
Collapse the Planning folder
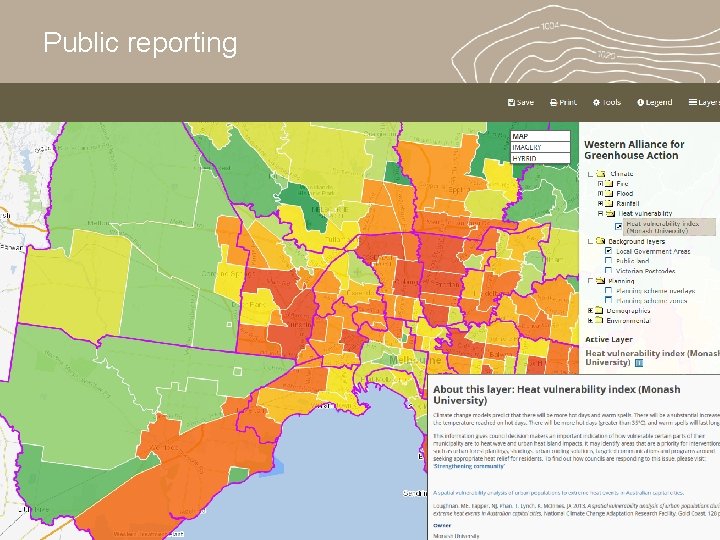[x=591, y=281]
